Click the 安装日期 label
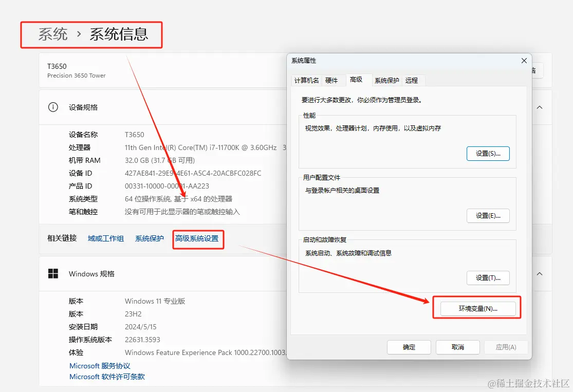 83,327
